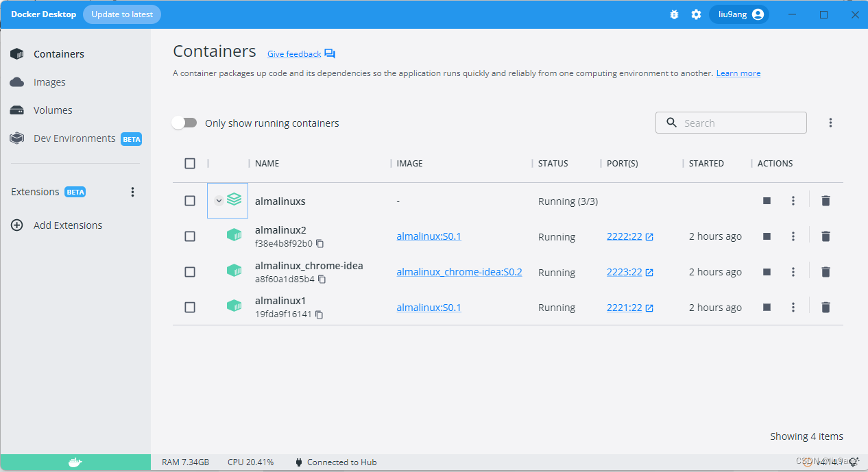Select the almalinux_chrome-idea container name
Viewport: 868px width, 472px height.
[309, 266]
